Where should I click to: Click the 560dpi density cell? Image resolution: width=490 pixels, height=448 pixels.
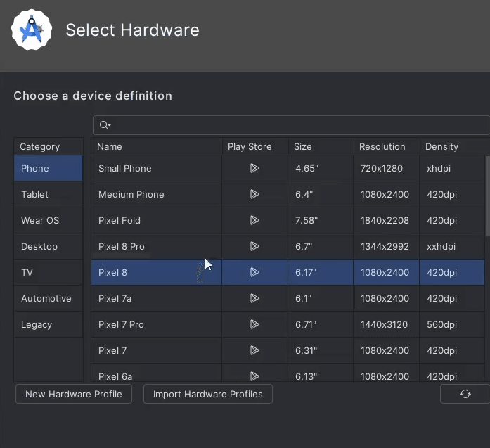[x=452, y=324]
